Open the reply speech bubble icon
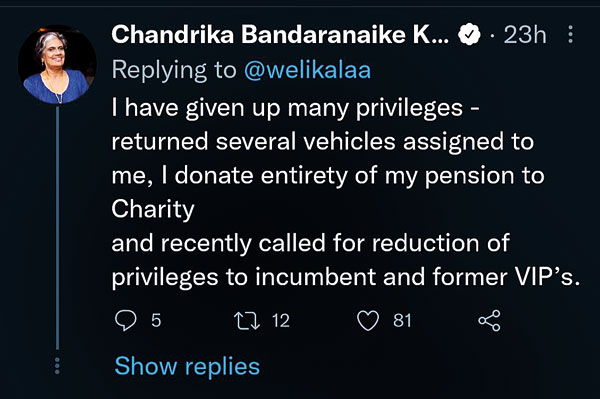The height and width of the screenshot is (399, 600). tap(126, 321)
